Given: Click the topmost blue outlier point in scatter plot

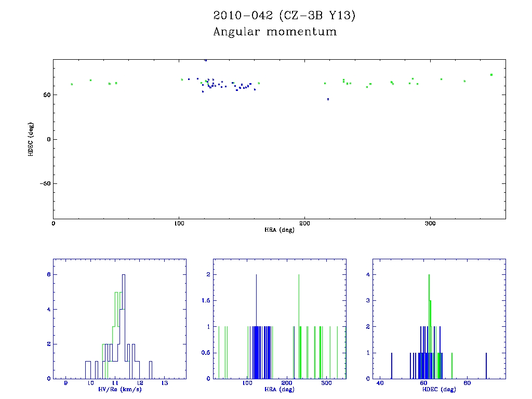Looking at the screenshot, I should pos(206,60).
